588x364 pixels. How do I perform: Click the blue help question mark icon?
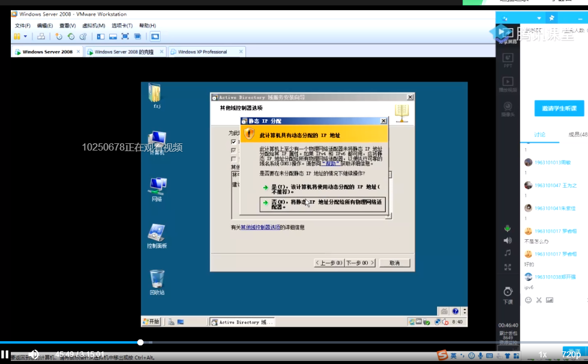pos(455,311)
